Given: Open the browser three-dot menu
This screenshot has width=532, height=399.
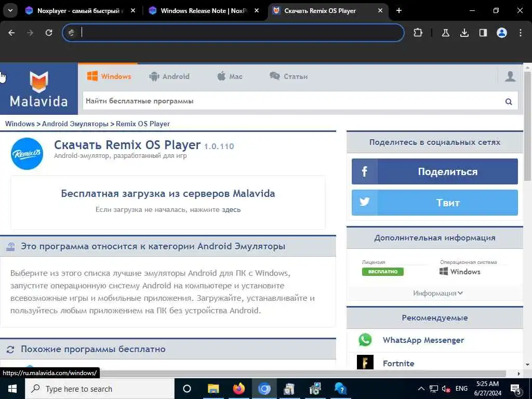Looking at the screenshot, I should coord(521,33).
